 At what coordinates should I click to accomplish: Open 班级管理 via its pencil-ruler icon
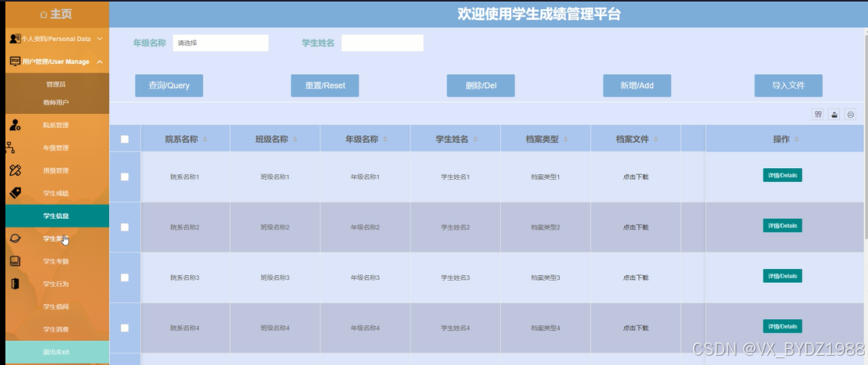pos(15,170)
